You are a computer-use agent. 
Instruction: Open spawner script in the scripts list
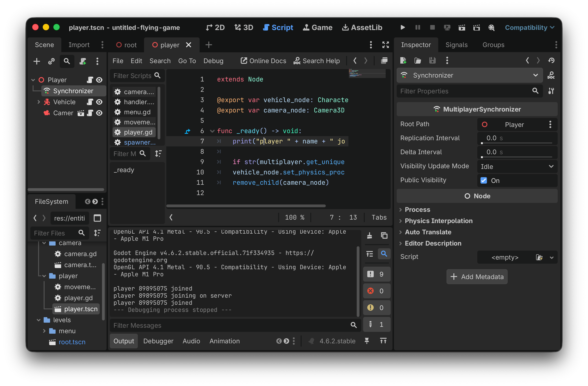pos(134,142)
